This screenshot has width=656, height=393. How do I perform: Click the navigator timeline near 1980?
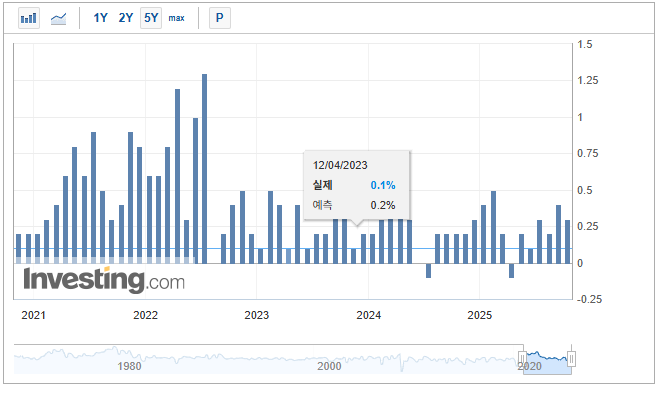(129, 366)
